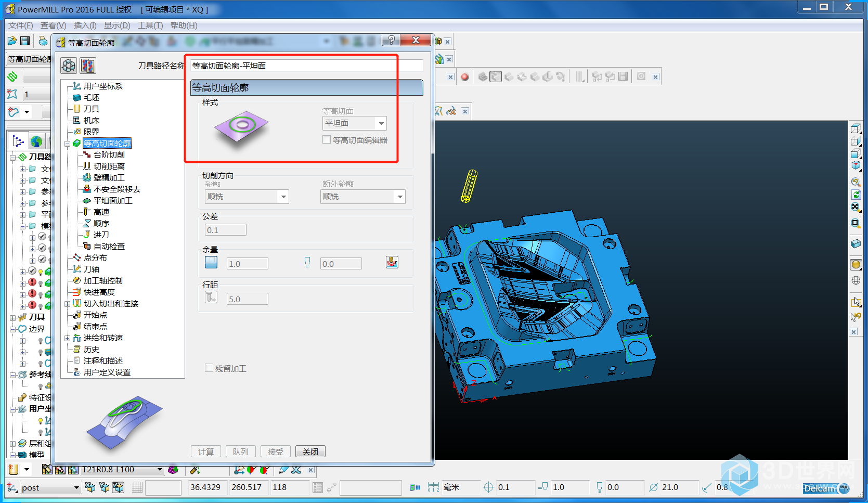868x503 pixels.
Task: Select the ISO view cube icon at top right
Action: 856,166
